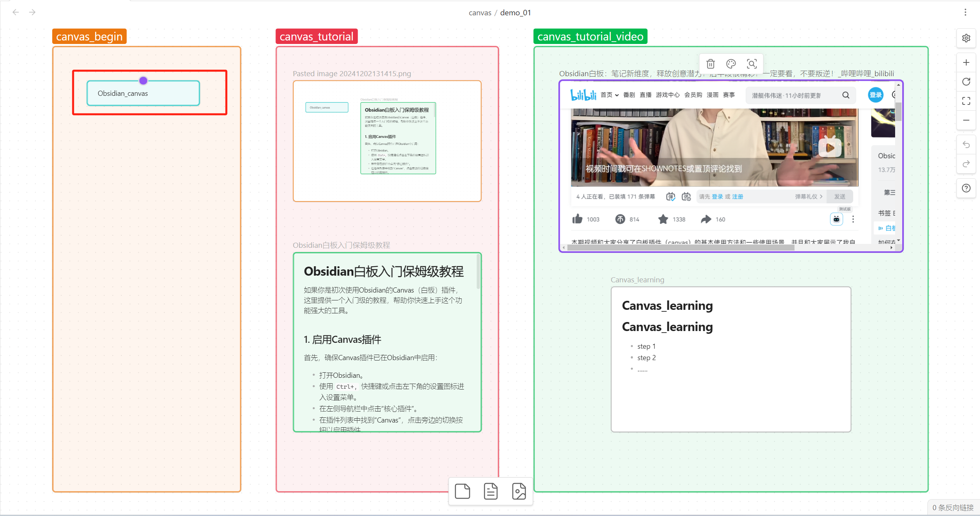Click zoom to fit icon
Image resolution: width=980 pixels, height=516 pixels.
(x=966, y=101)
